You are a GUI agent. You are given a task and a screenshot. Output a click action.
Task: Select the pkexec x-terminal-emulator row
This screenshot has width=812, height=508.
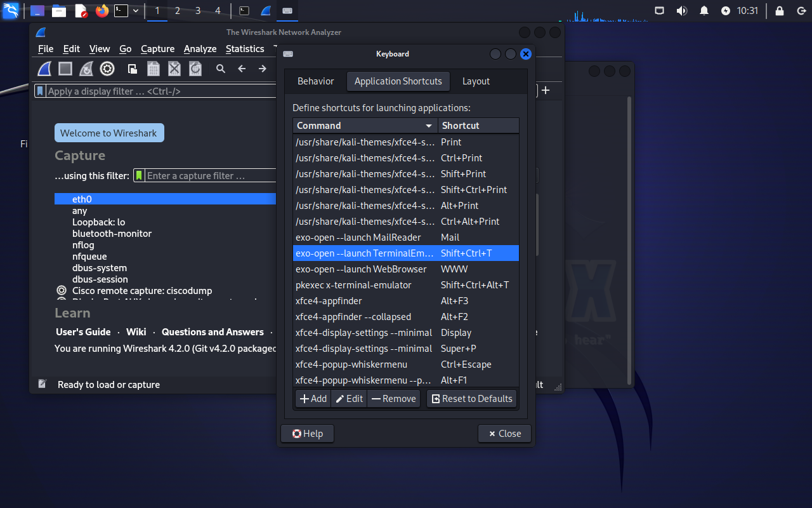click(406, 285)
